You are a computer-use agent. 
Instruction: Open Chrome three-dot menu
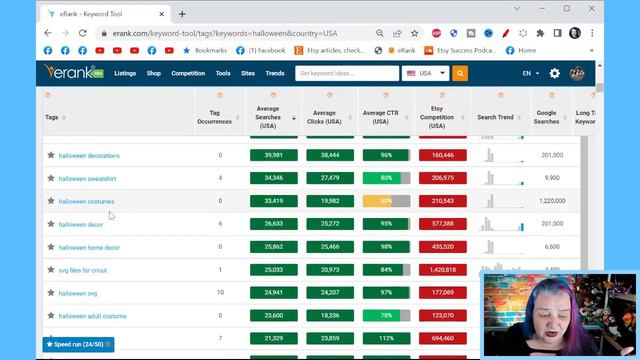(592, 33)
